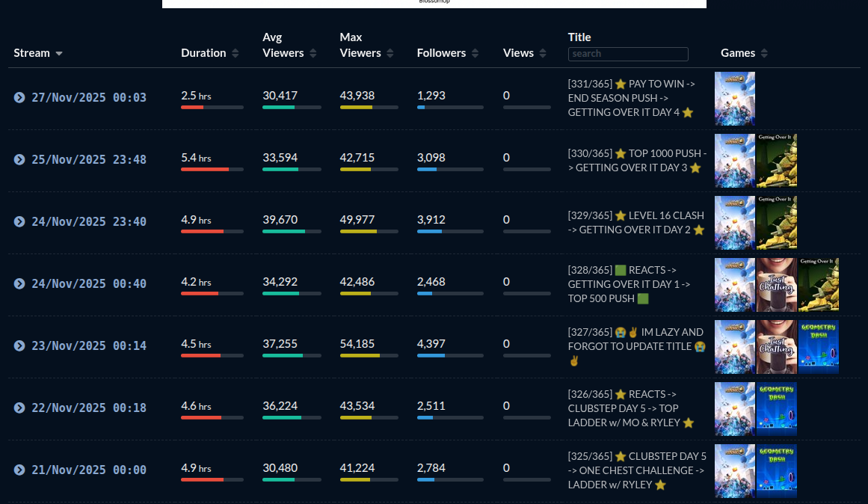The width and height of the screenshot is (868, 504).
Task: Open Clash Royale thumbnail in 27/Nov row
Action: tap(735, 99)
